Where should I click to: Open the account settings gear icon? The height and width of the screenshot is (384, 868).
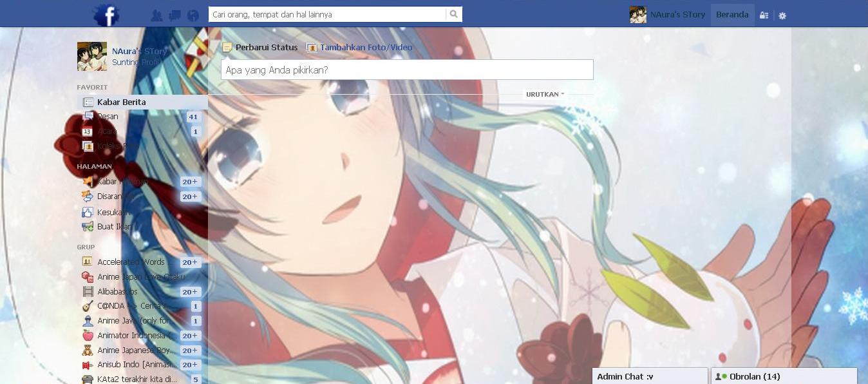click(782, 15)
